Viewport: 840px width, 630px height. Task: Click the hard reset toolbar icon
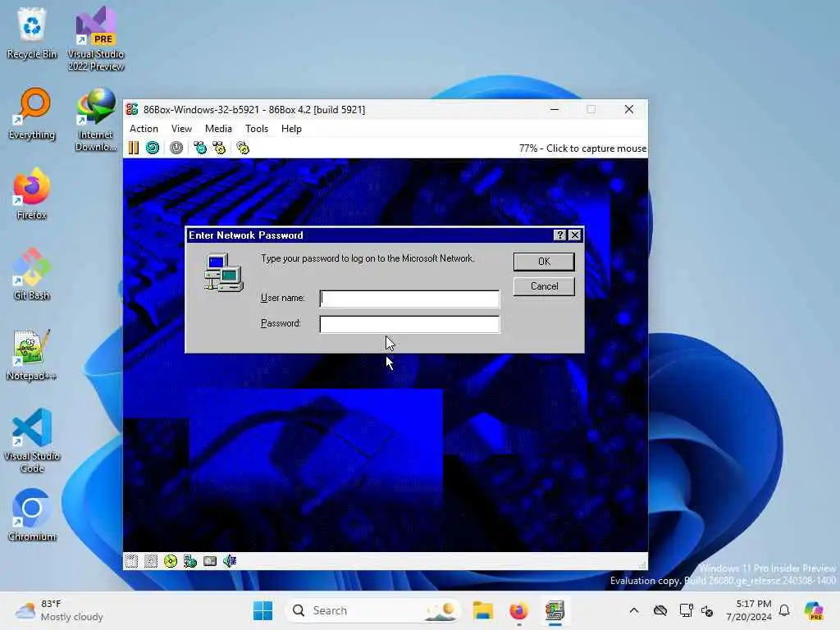153,148
